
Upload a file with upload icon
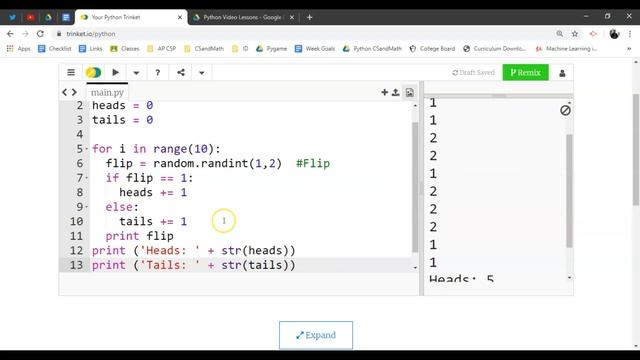[396, 93]
